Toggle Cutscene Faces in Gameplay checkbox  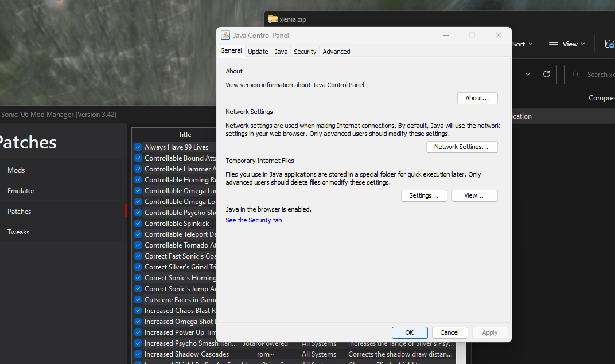tap(138, 300)
